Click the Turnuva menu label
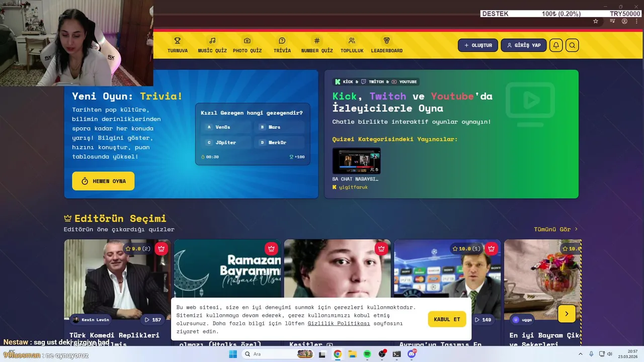Image resolution: width=644 pixels, height=362 pixels. pyautogui.click(x=178, y=51)
